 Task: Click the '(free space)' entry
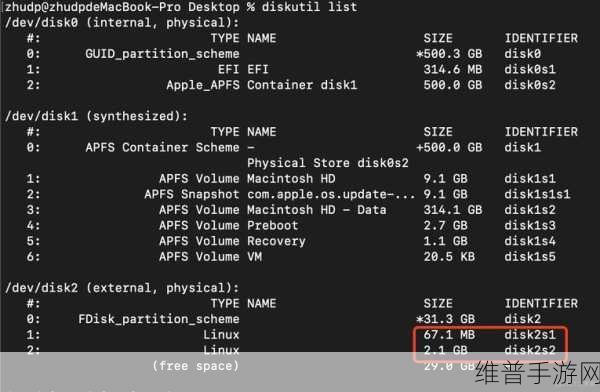pos(196,366)
